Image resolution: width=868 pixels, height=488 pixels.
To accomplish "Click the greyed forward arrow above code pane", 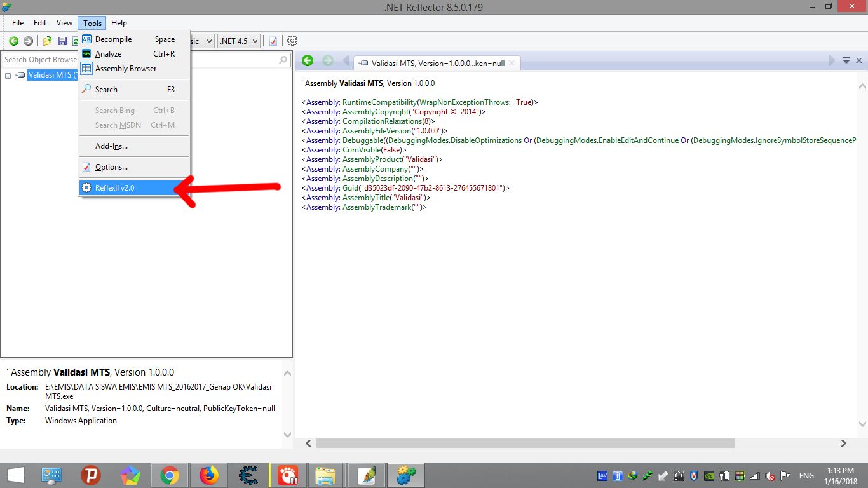I will coord(328,60).
